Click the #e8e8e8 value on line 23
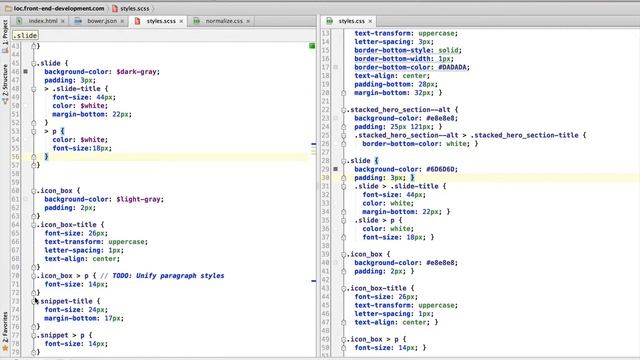Screen dimensions: 640x360 441,118
